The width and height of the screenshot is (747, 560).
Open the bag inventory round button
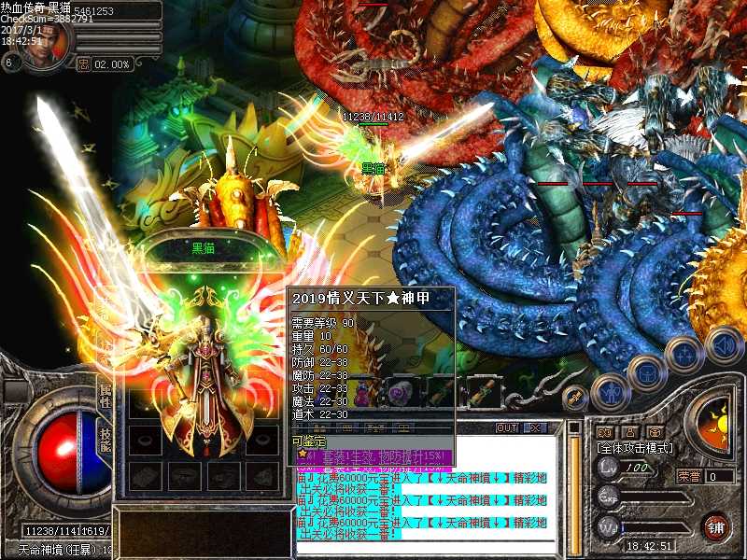pyautogui.click(x=647, y=374)
